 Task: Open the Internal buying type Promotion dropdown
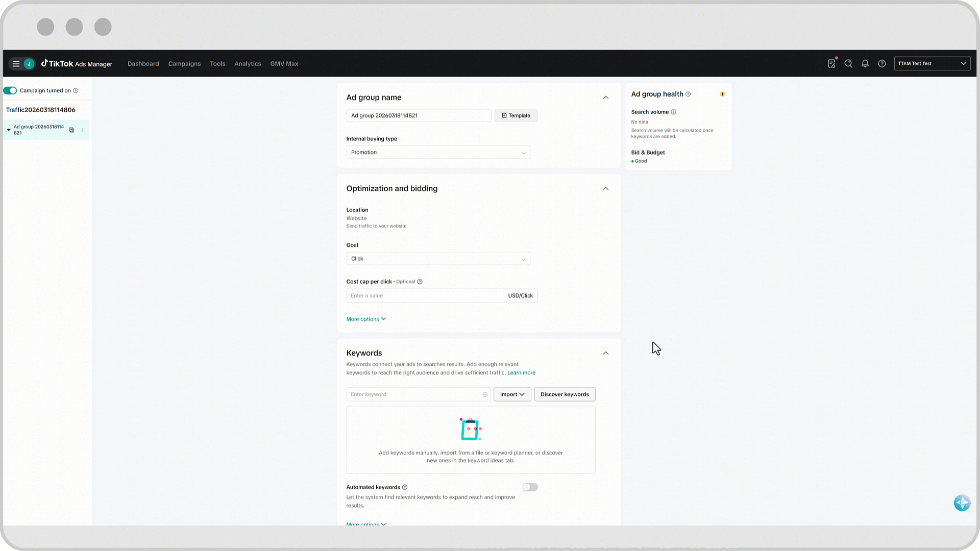tap(438, 152)
